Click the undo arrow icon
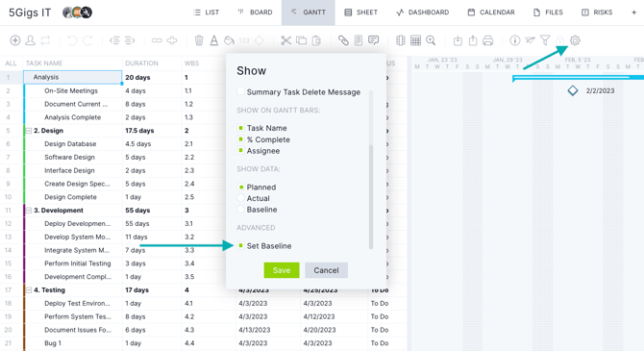644x351 pixels. pyautogui.click(x=72, y=40)
